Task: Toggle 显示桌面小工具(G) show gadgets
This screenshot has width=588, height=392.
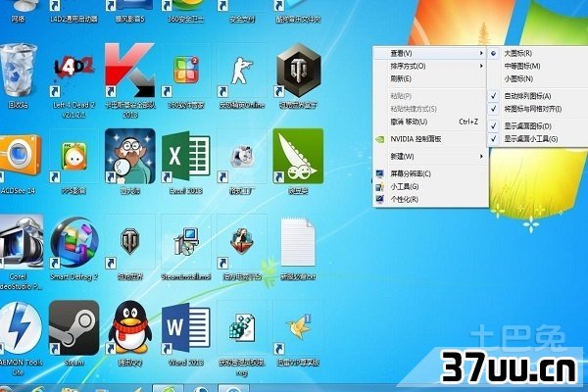Action: [538, 139]
